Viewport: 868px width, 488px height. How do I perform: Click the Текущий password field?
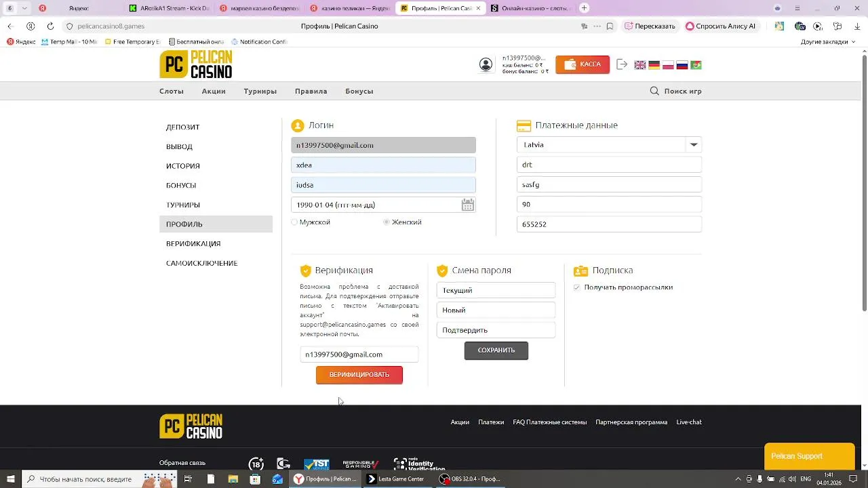pos(496,290)
